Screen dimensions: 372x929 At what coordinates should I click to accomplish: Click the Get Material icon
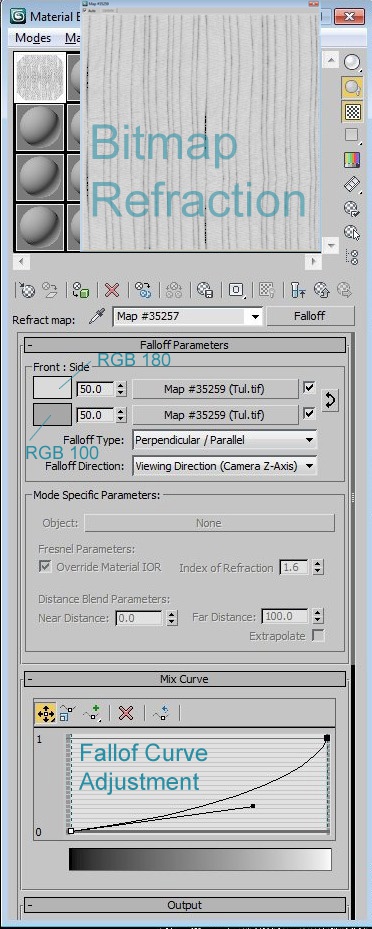pyautogui.click(x=27, y=290)
